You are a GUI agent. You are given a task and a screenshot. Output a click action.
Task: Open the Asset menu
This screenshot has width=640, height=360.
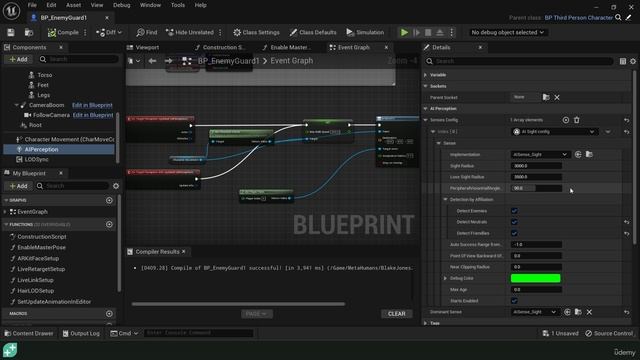click(73, 5)
